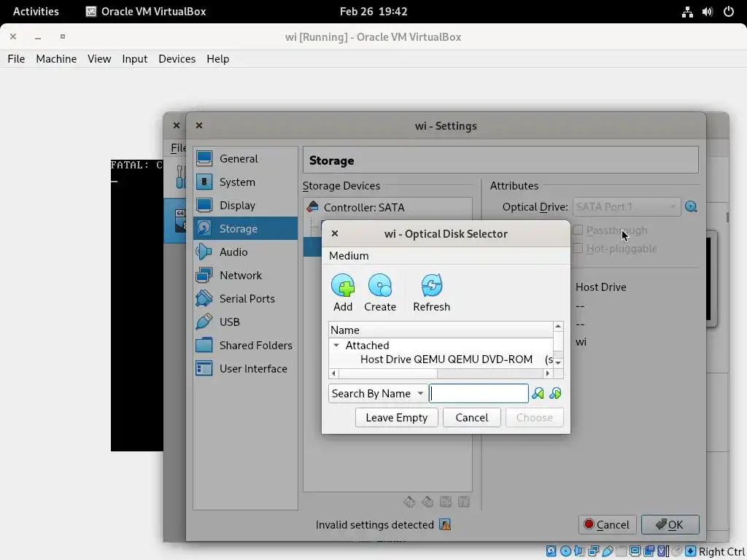Click the remove controller icon below Storage Devices

(x=427, y=502)
